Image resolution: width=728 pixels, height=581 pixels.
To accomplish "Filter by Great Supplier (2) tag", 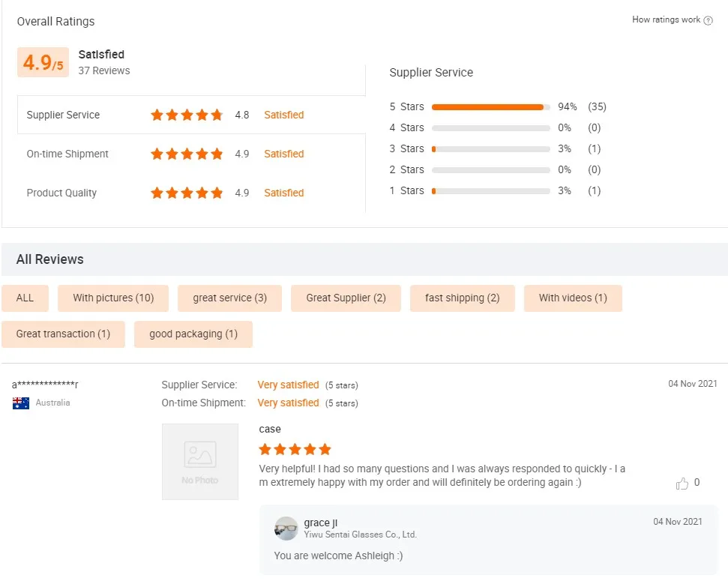I will click(346, 298).
